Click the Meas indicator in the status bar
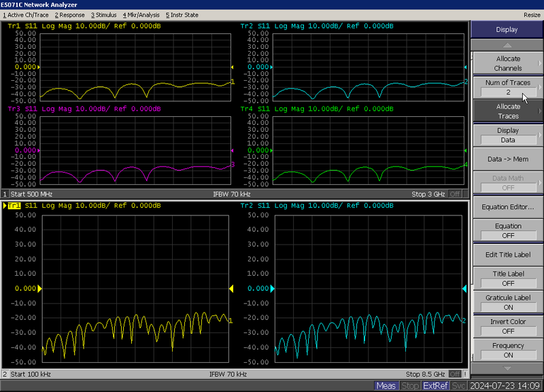 pos(386,386)
